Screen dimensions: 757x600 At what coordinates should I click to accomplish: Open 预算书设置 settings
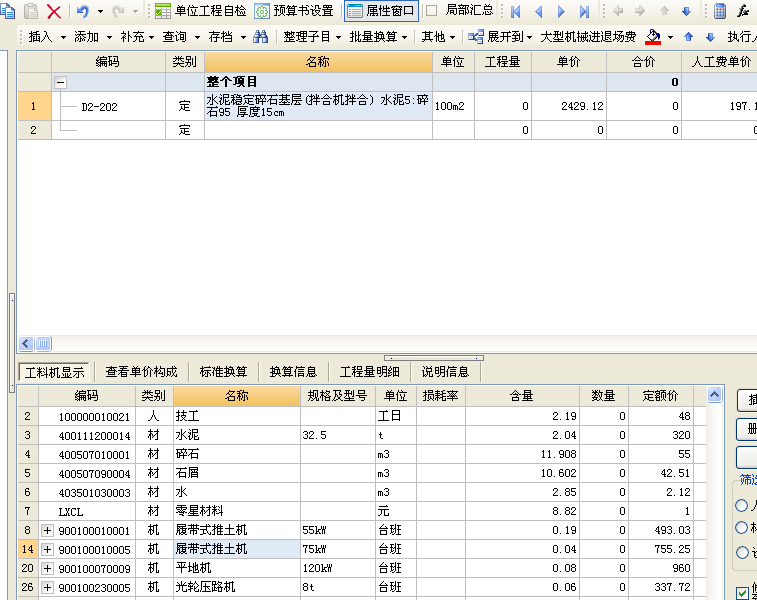(x=294, y=11)
